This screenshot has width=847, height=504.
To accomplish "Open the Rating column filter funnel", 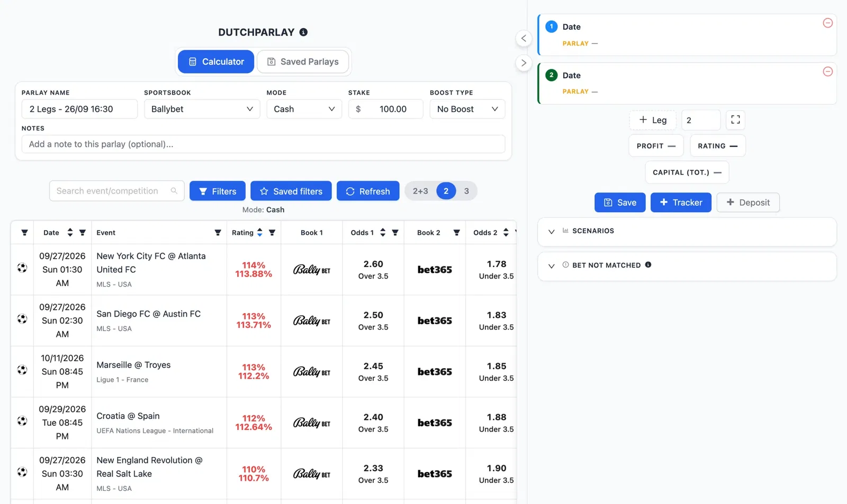I will coord(272,233).
